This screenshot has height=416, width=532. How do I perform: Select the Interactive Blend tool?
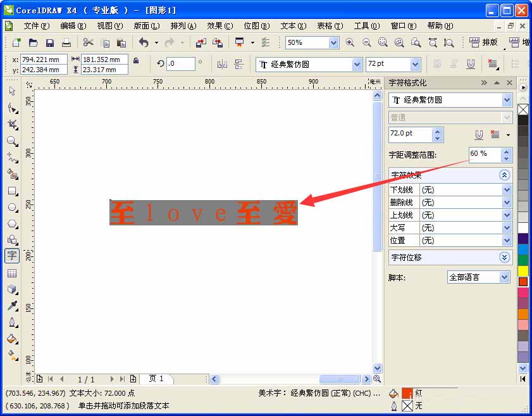tap(13, 289)
